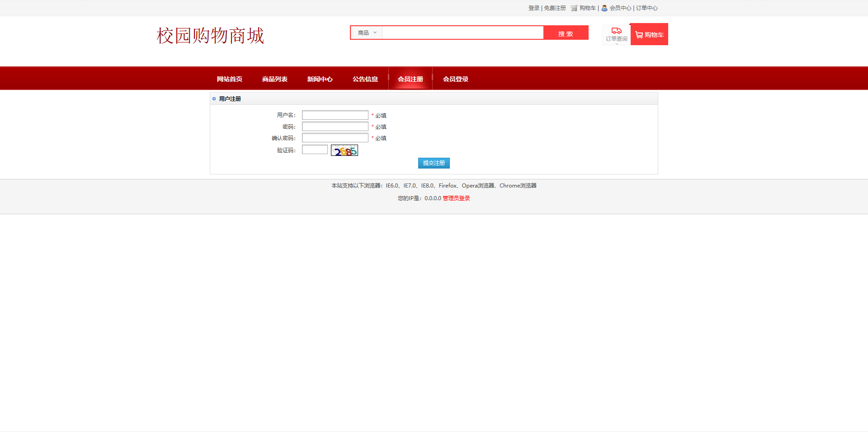Open 新闻中心 navigation item
The image size is (868, 432).
[320, 79]
